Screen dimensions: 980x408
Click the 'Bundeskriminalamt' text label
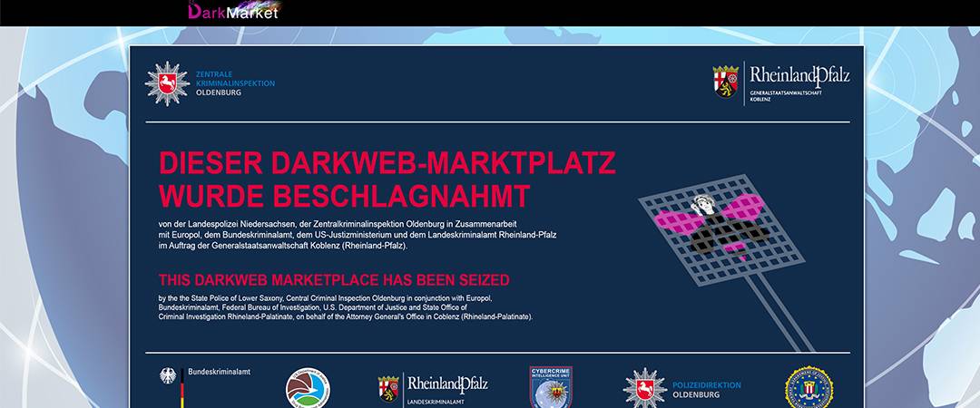pos(219,372)
